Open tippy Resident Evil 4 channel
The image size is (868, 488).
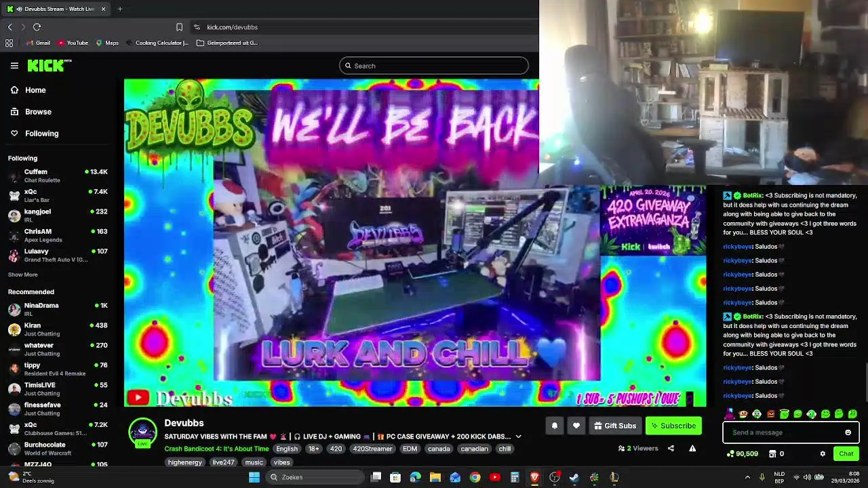pyautogui.click(x=58, y=369)
